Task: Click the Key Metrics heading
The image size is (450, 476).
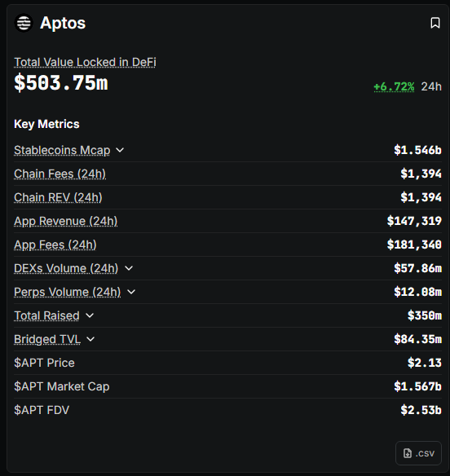Action: (x=46, y=124)
